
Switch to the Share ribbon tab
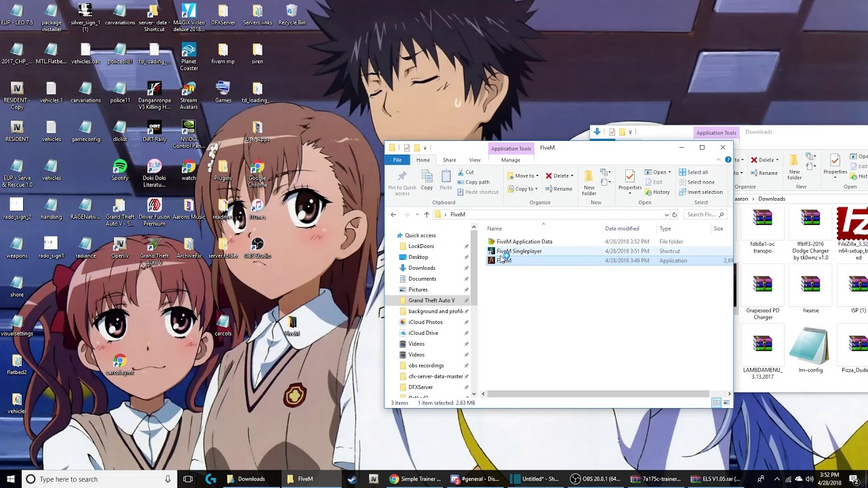(x=449, y=160)
